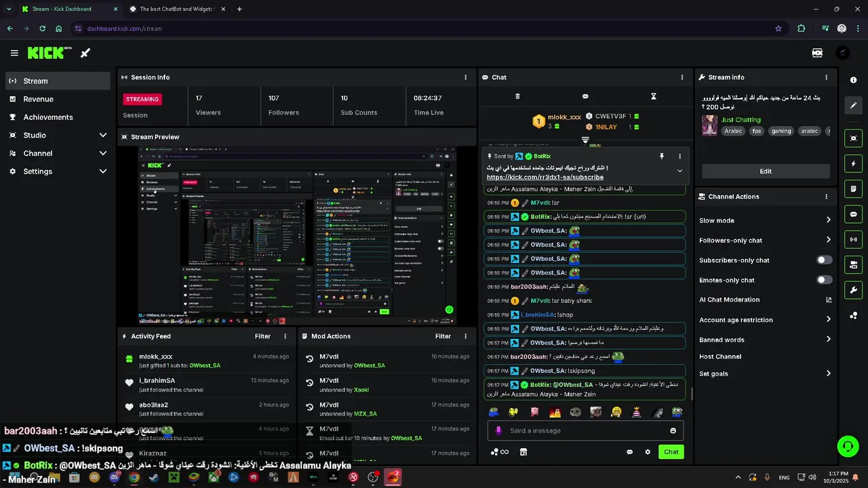The height and width of the screenshot is (488, 868).
Task: Select Revenue in left sidebar
Action: 58,99
